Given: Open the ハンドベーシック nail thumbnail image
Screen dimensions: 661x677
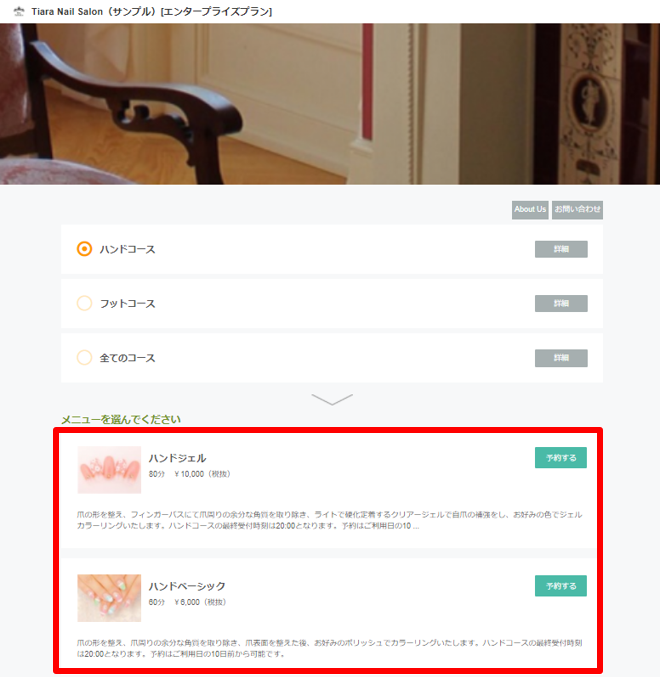Looking at the screenshot, I should [x=109, y=598].
